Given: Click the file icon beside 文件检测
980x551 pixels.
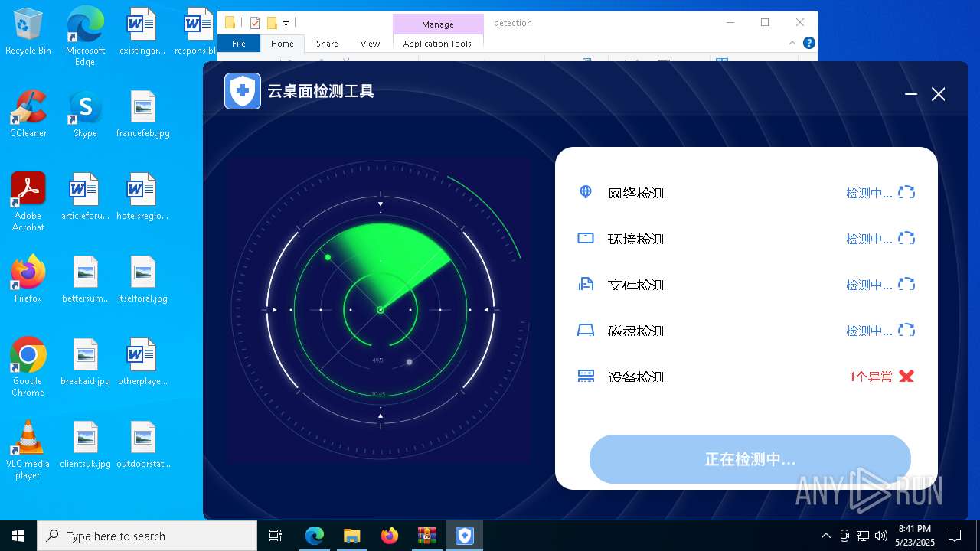Looking at the screenshot, I should [x=586, y=284].
